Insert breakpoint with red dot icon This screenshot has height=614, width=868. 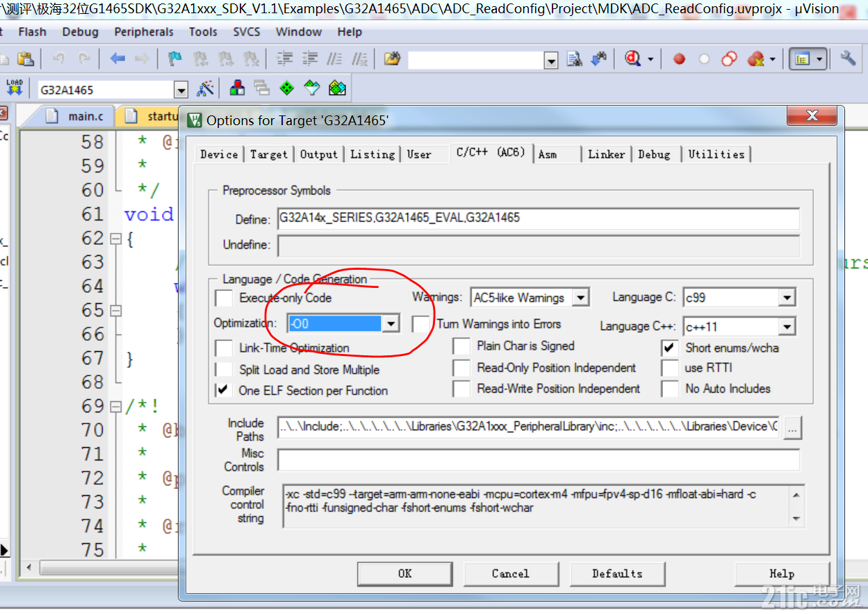(x=679, y=60)
